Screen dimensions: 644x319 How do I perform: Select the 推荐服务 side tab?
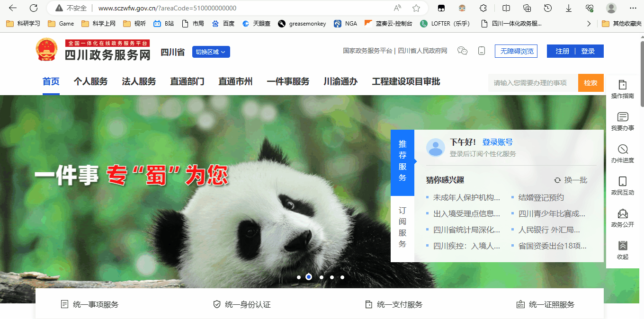point(402,162)
